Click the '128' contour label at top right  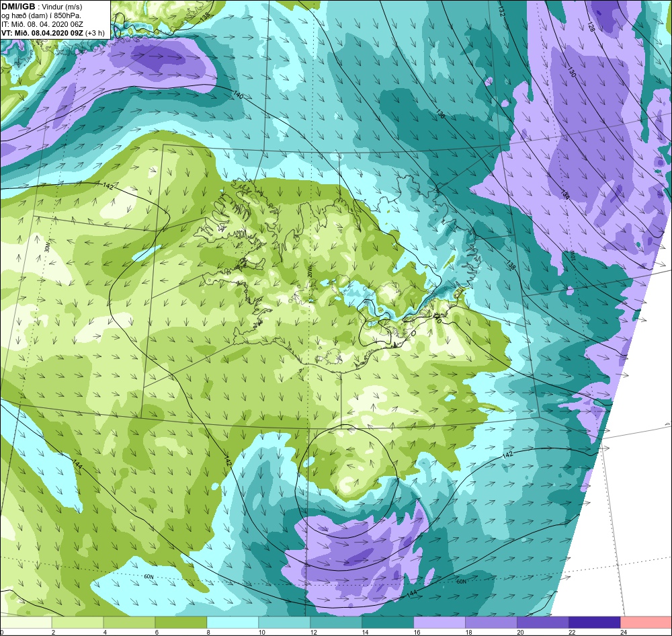pyautogui.click(x=591, y=27)
